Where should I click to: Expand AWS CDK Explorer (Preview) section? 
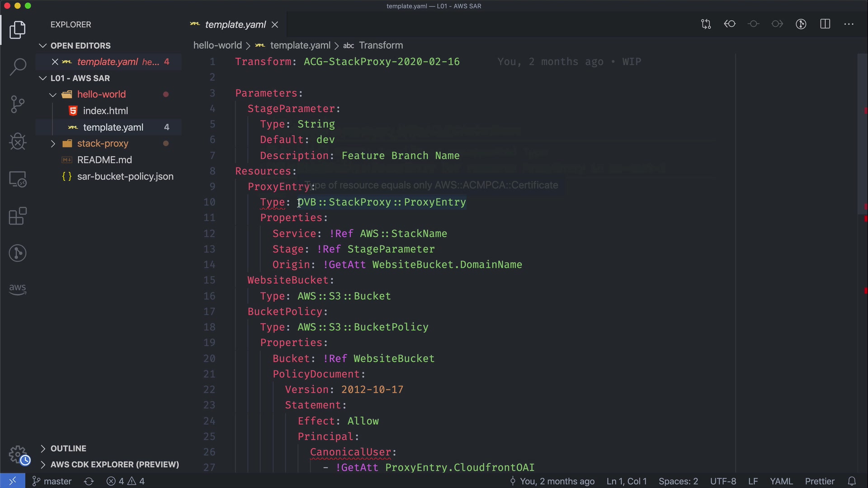114,465
